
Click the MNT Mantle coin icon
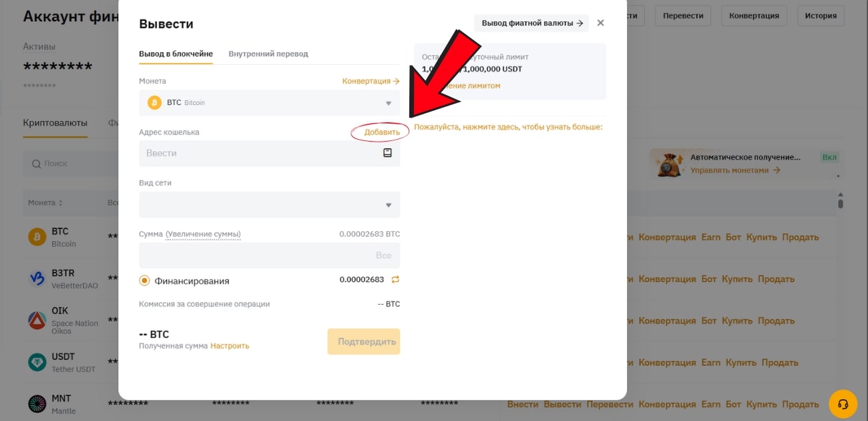click(37, 404)
